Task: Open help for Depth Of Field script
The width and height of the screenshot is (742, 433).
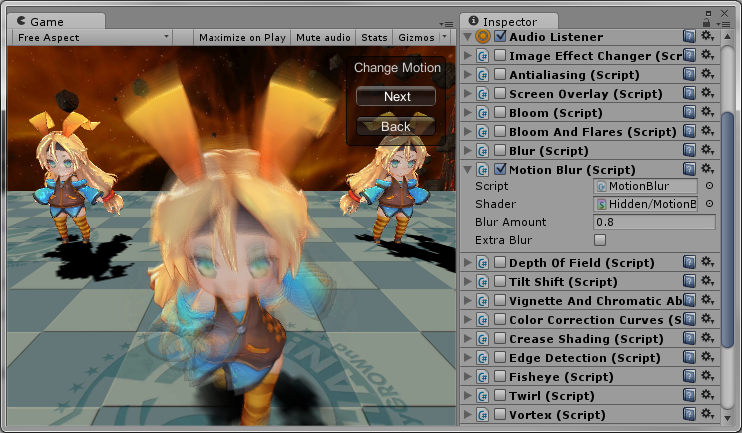Action: coord(689,262)
